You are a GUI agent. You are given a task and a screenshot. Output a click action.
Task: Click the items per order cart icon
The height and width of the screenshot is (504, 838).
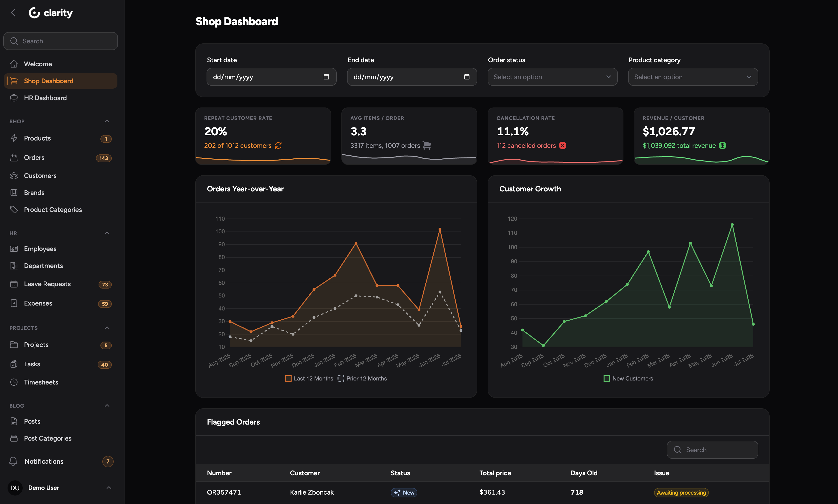(427, 145)
